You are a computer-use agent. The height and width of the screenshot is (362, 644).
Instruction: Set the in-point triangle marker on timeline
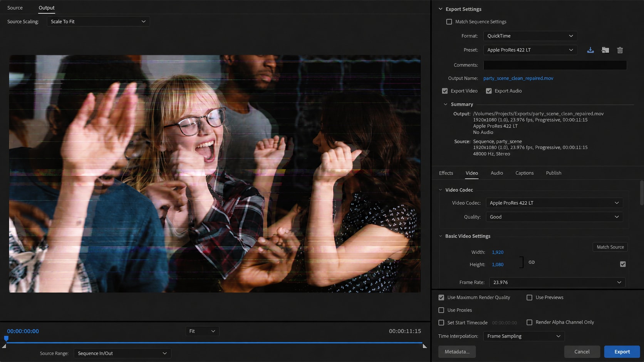(4, 346)
